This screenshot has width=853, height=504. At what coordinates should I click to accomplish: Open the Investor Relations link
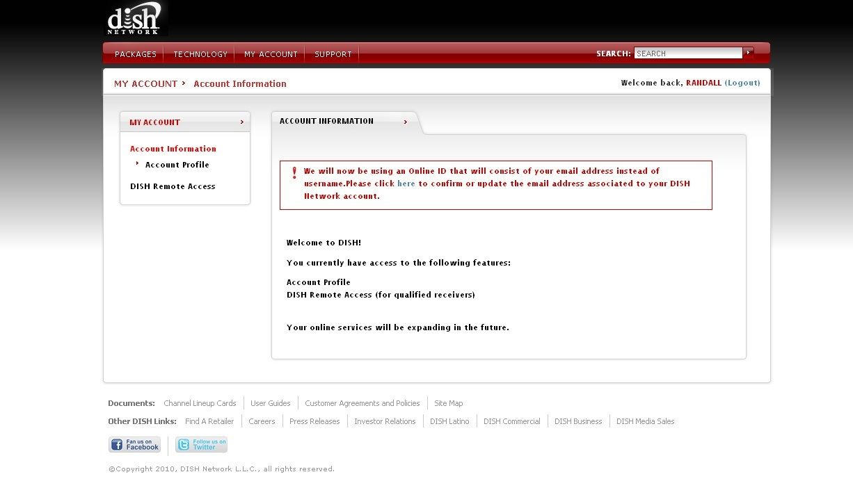coord(385,421)
